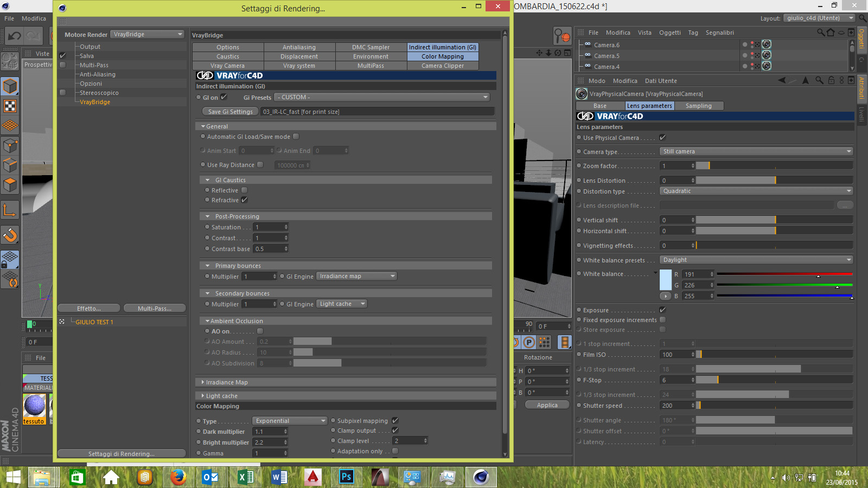868x488 pixels.
Task: Click the home icon in Object Manager
Action: 831,33
